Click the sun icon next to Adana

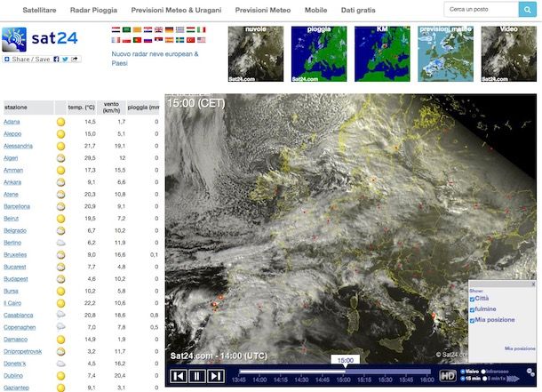[x=60, y=122]
